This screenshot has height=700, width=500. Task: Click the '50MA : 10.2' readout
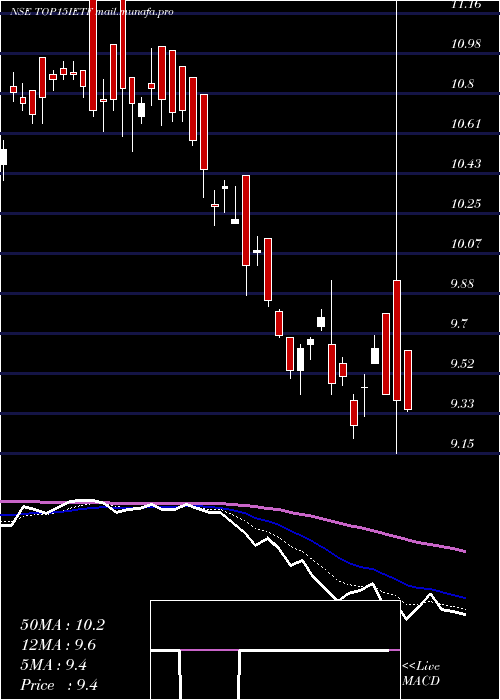62,625
